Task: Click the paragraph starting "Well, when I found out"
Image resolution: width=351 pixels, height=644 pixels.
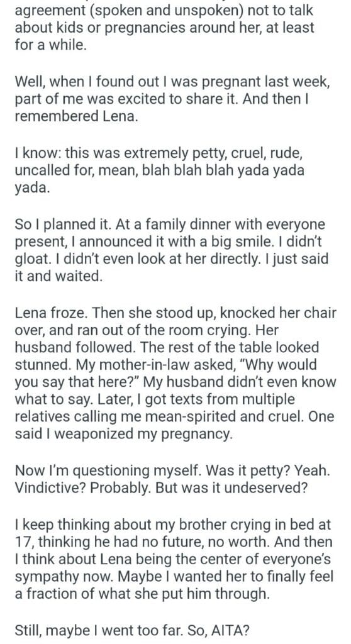Action: [172, 99]
